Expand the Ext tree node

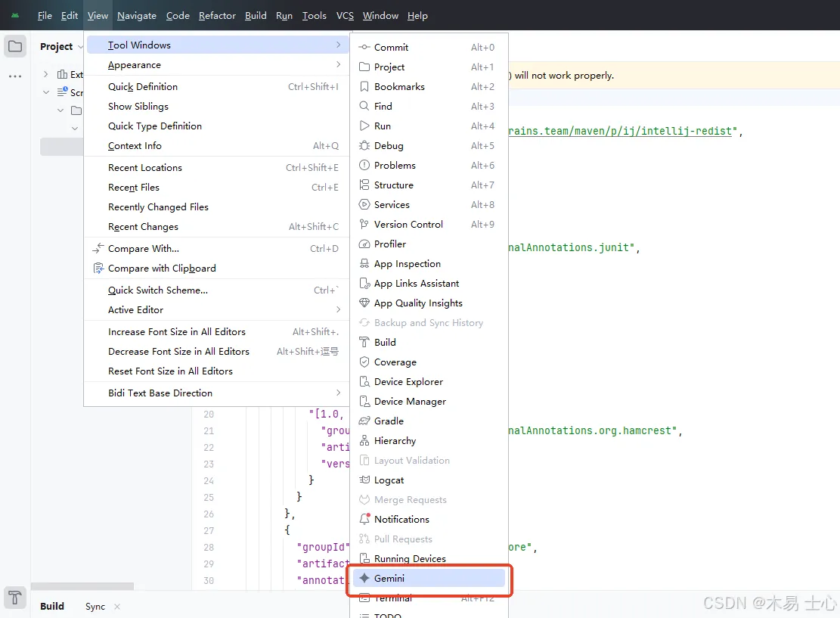[46, 74]
